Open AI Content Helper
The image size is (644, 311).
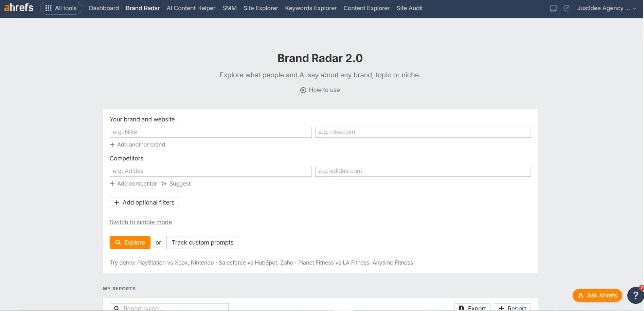(x=191, y=8)
